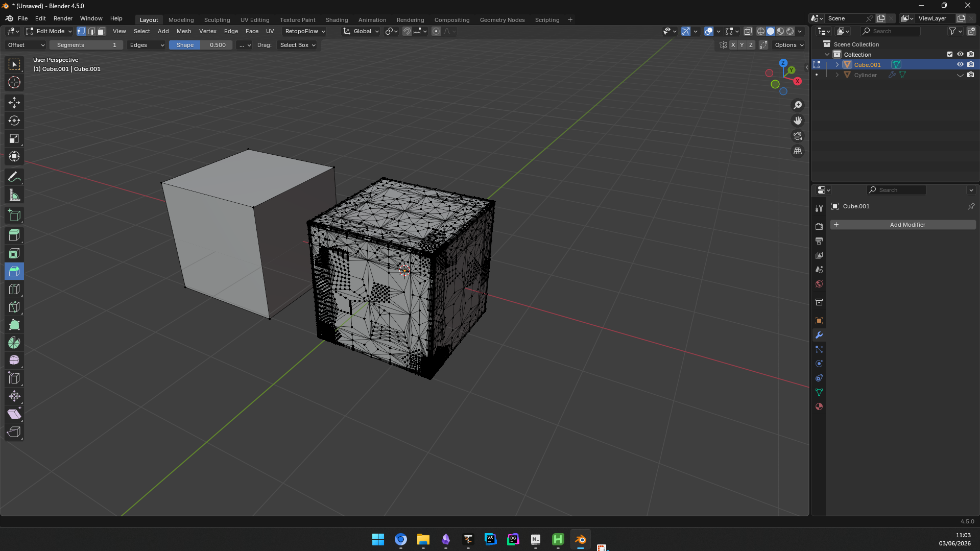The height and width of the screenshot is (551, 980).
Task: Switch to the Shading workspace tab
Action: [x=337, y=20]
